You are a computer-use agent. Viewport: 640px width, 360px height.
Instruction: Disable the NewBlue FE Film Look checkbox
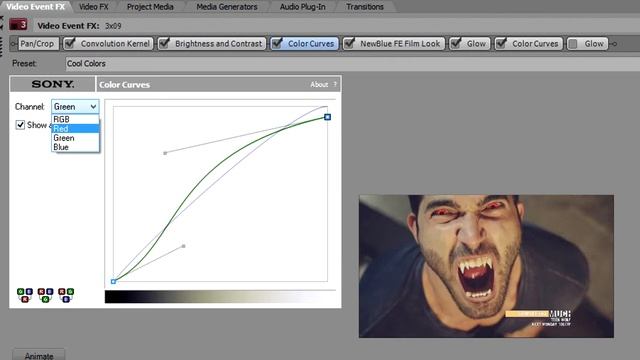(x=349, y=43)
